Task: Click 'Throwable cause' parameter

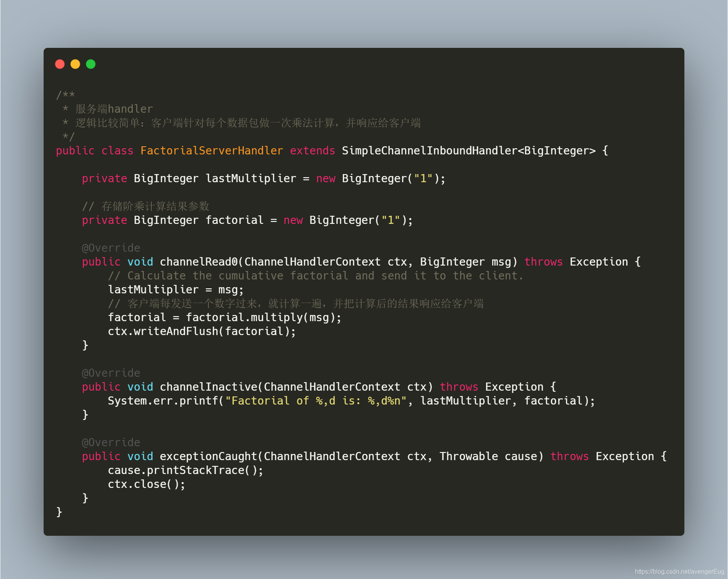Action: coord(488,456)
